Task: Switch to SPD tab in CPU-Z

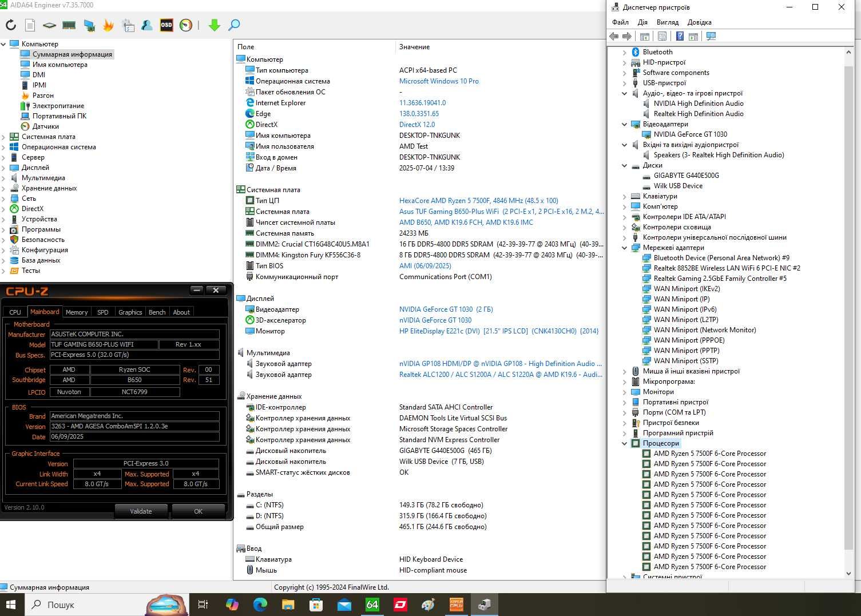Action: 103,312
